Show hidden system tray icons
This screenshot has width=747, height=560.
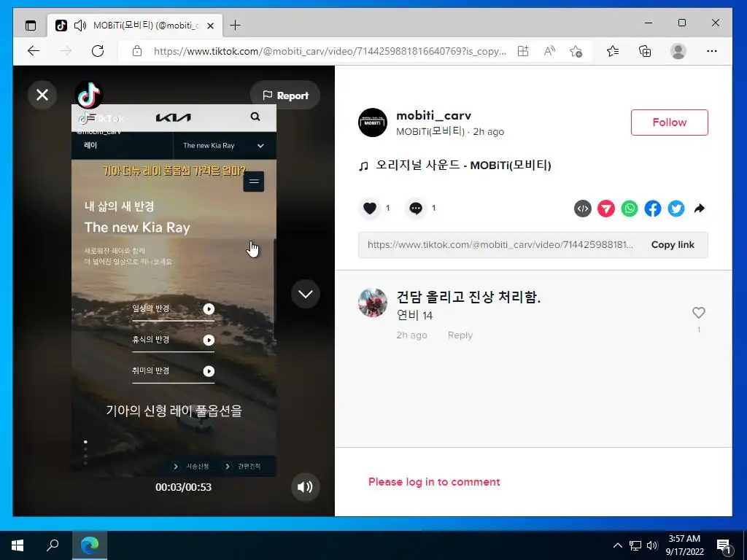(x=617, y=545)
